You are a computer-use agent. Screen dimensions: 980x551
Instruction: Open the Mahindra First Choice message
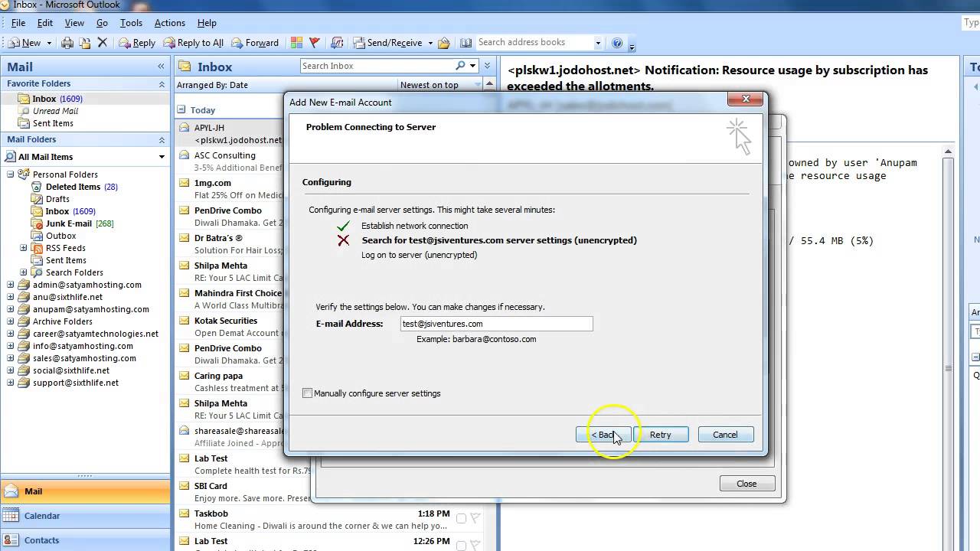point(230,299)
